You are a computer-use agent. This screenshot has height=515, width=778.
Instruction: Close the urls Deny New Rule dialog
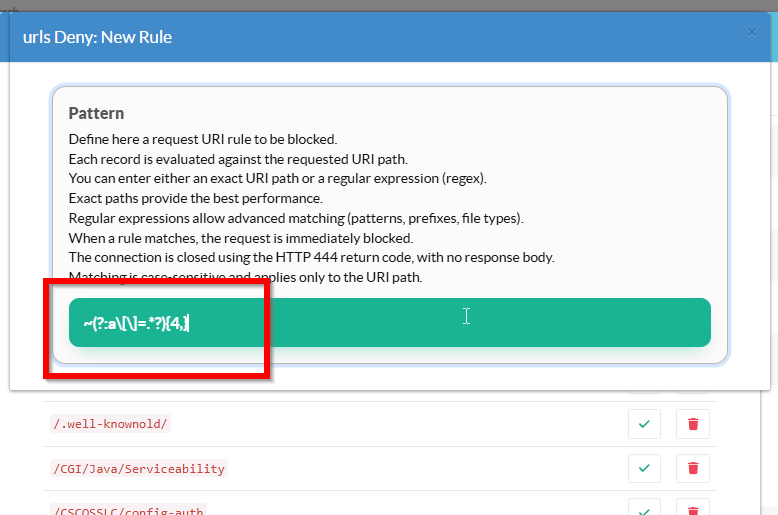pos(752,33)
